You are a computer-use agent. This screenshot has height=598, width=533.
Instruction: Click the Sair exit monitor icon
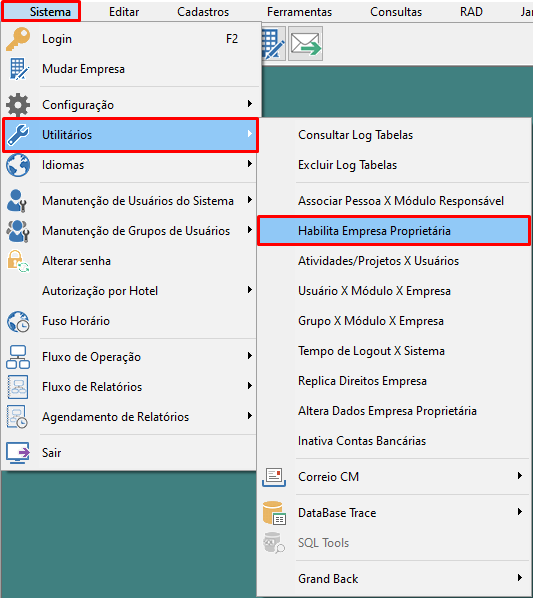click(x=18, y=453)
